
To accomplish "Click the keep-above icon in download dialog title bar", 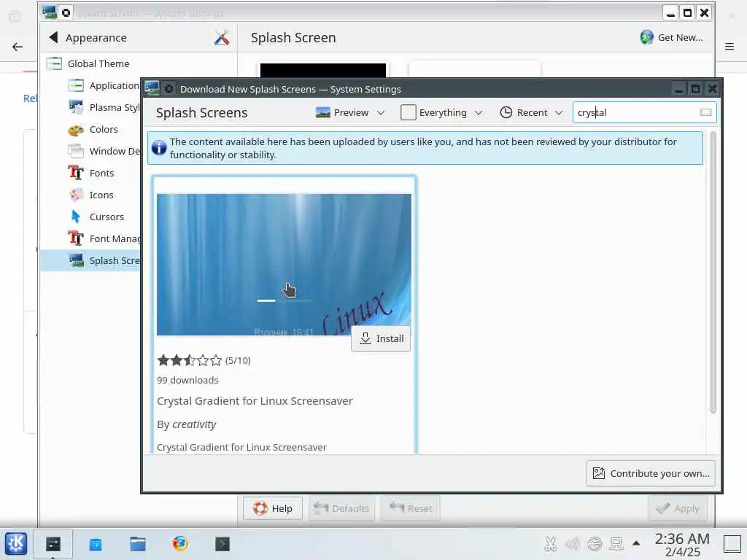I will tap(169, 89).
